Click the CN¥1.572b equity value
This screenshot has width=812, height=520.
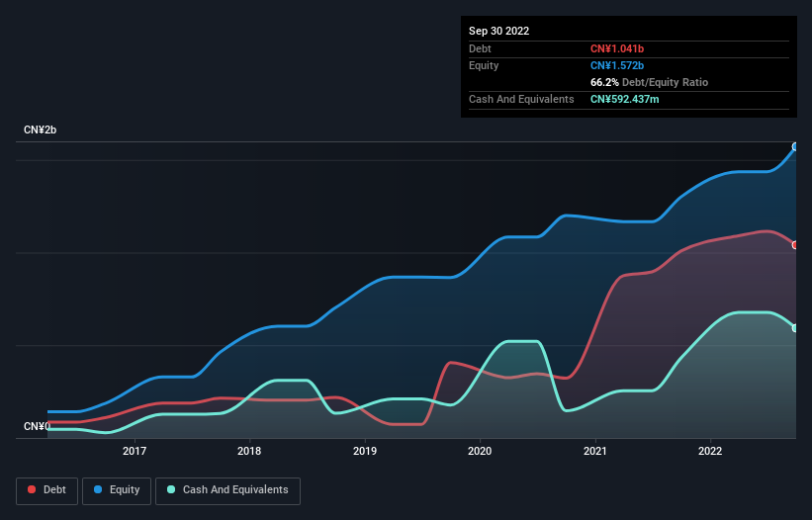617,65
